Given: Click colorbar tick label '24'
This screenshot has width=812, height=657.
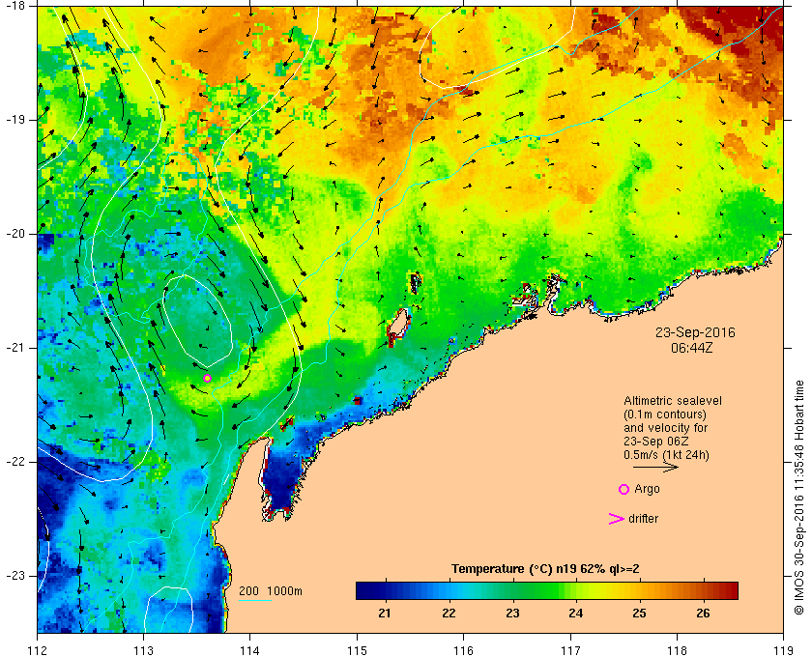Looking at the screenshot, I should [x=576, y=613].
